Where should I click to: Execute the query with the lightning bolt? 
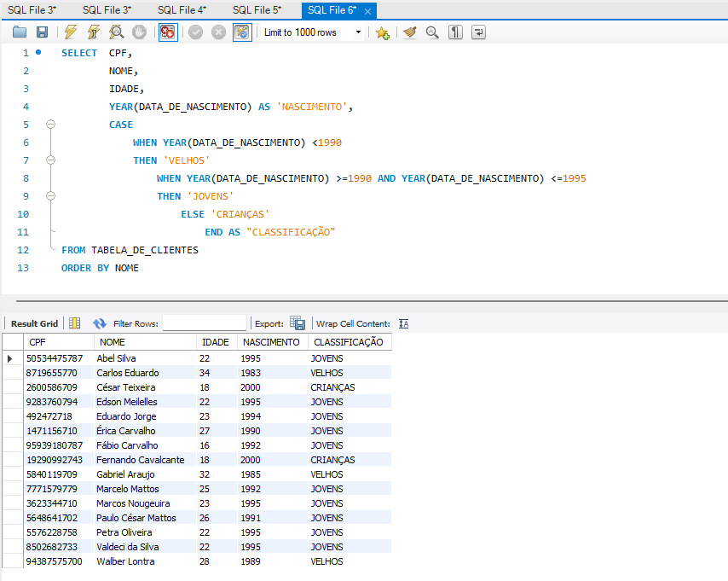(x=71, y=32)
